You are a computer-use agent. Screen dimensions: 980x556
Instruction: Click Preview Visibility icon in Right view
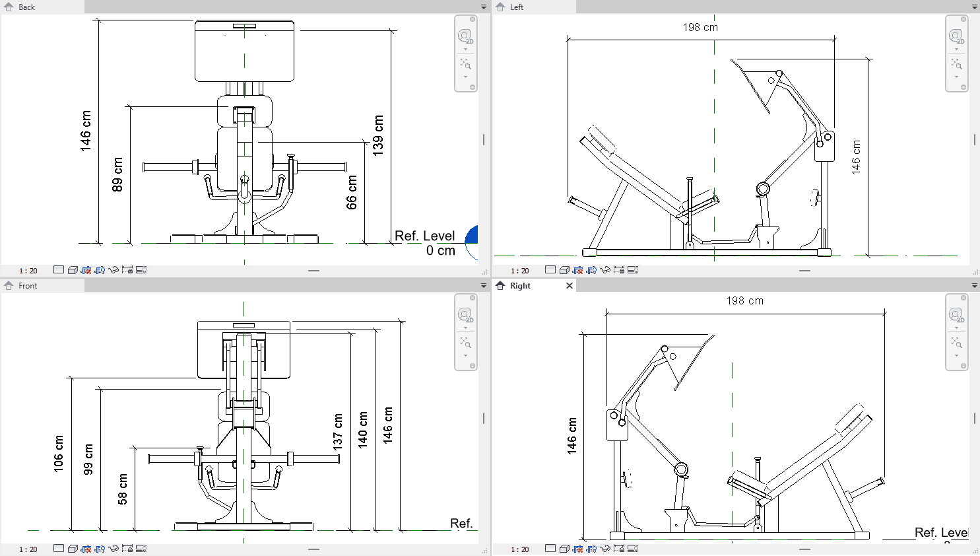633,549
